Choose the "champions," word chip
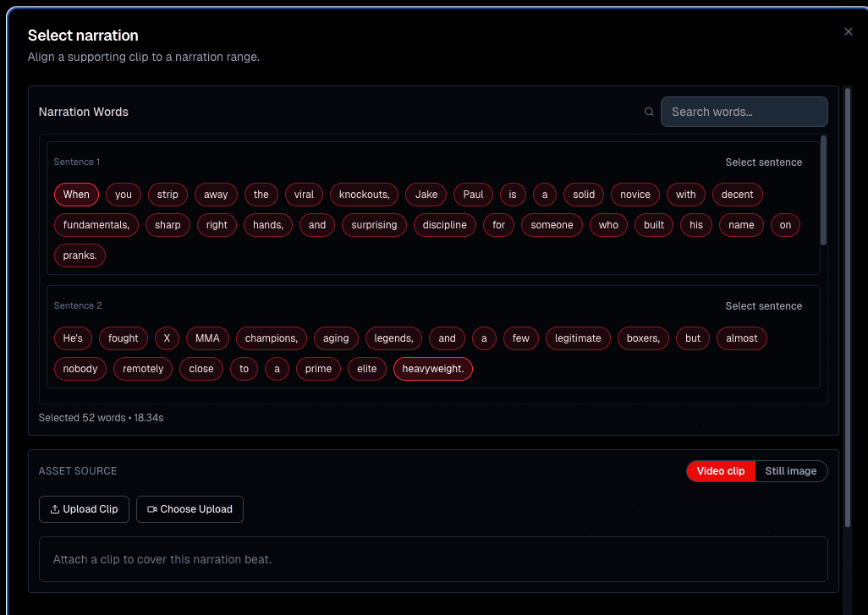The width and height of the screenshot is (868, 615). pos(272,338)
